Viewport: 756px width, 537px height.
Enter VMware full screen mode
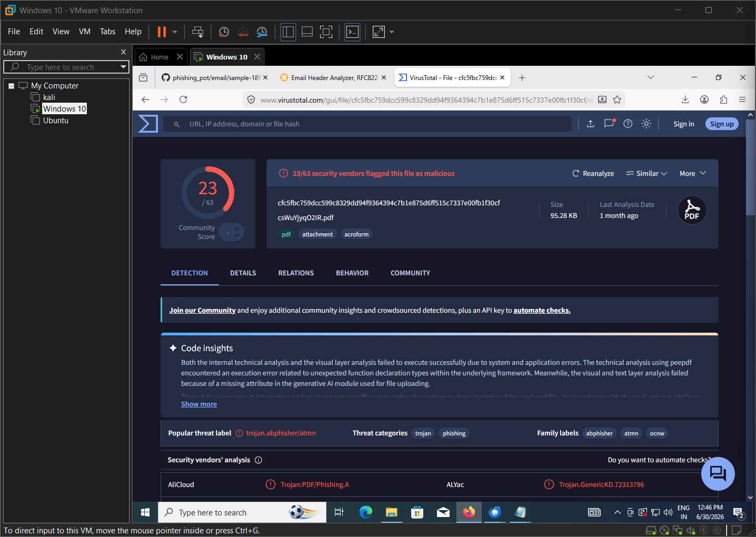pyautogui.click(x=326, y=32)
